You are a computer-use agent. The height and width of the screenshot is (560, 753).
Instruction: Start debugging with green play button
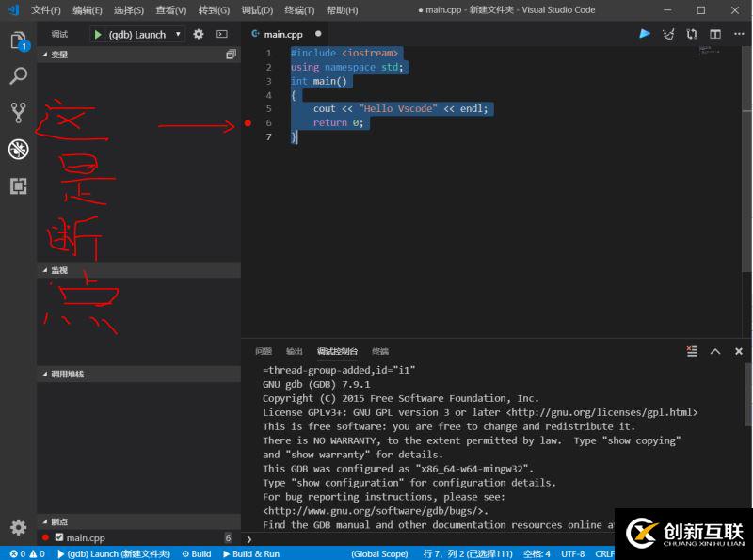(98, 35)
